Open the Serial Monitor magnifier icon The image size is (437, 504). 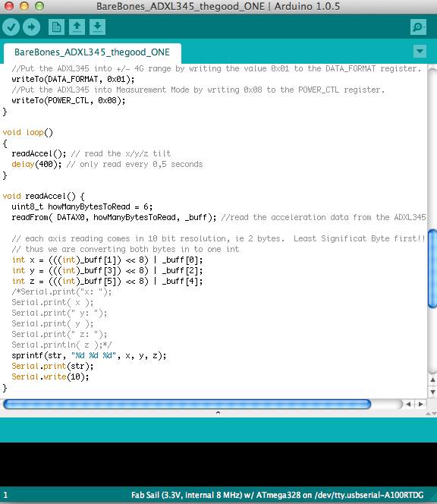(418, 27)
